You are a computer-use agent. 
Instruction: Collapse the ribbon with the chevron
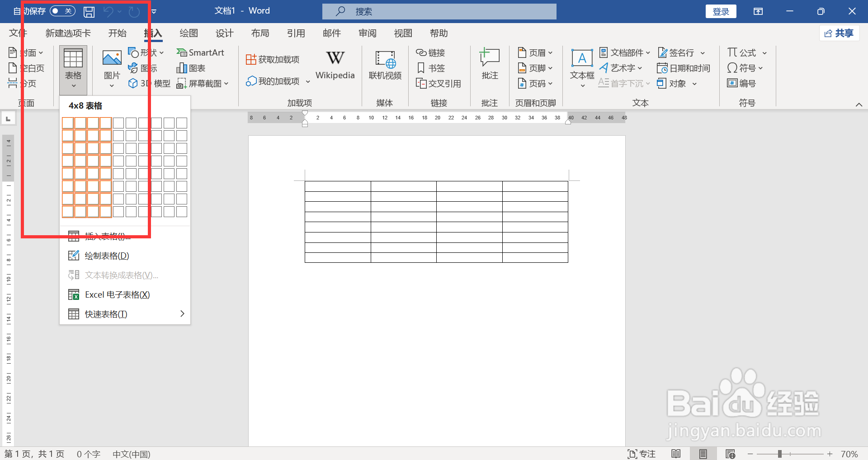859,104
